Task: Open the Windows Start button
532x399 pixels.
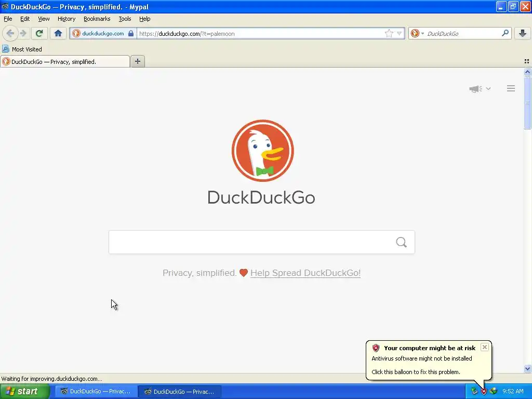Action: (x=24, y=392)
